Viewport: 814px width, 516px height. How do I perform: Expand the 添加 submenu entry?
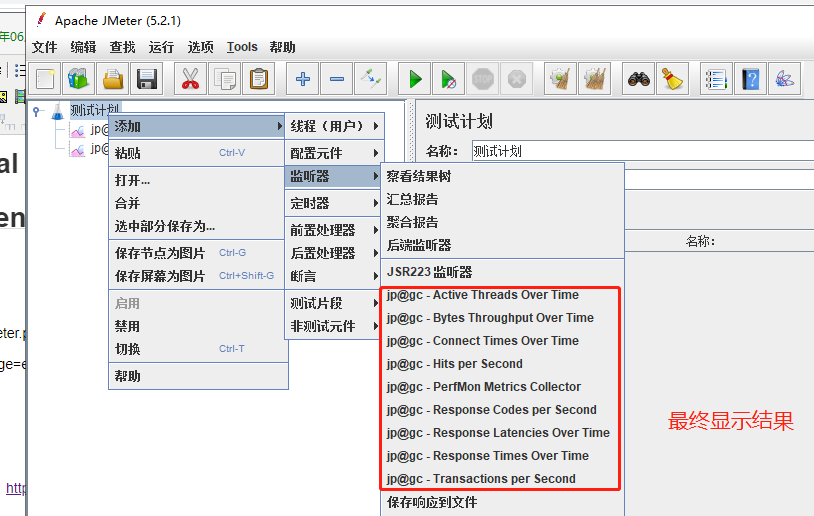pyautogui.click(x=197, y=126)
